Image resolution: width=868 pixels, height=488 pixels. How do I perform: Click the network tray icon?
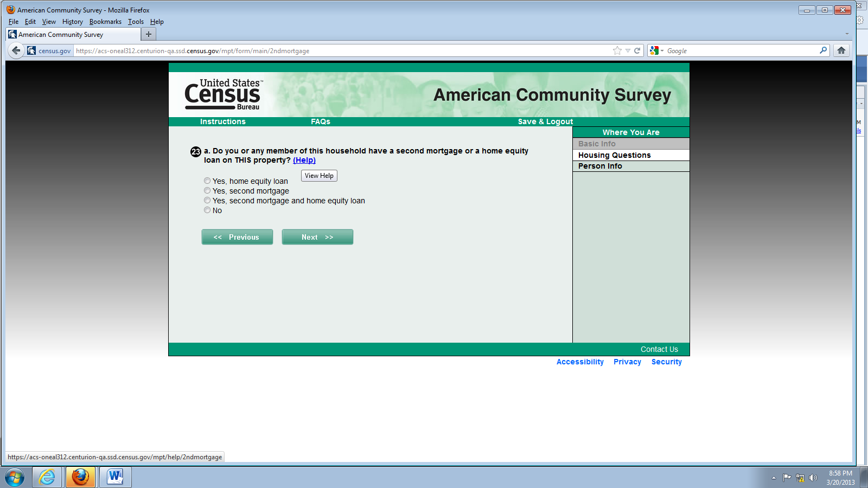[800, 478]
